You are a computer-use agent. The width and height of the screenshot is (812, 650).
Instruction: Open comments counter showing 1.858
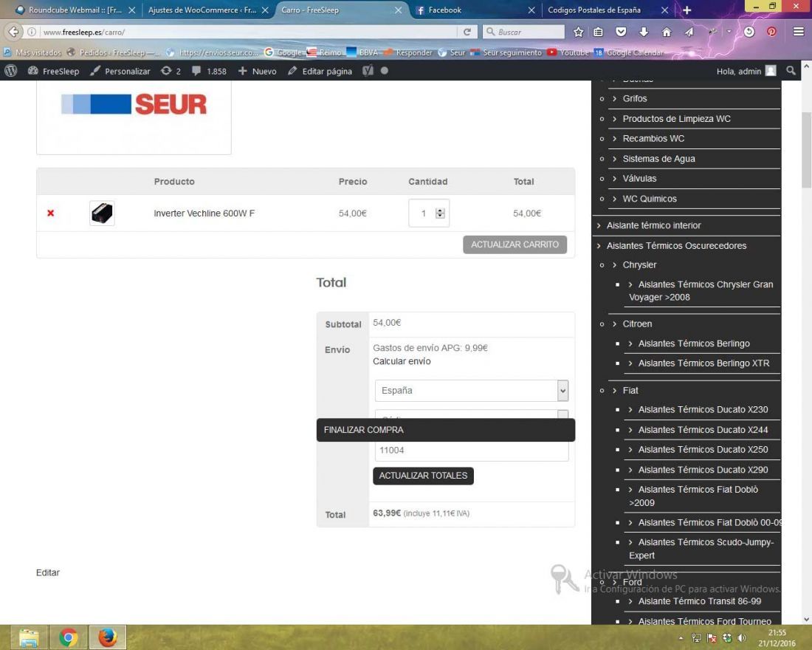209,71
